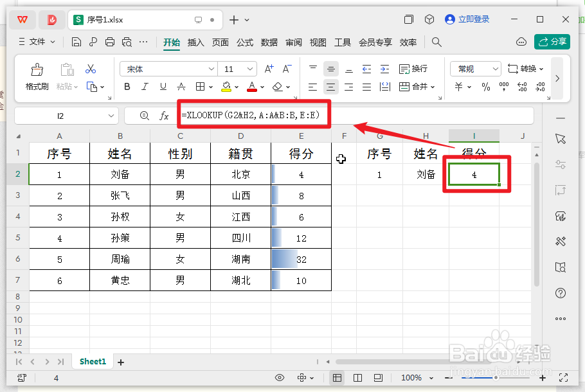Toggle italic formatting

145,87
